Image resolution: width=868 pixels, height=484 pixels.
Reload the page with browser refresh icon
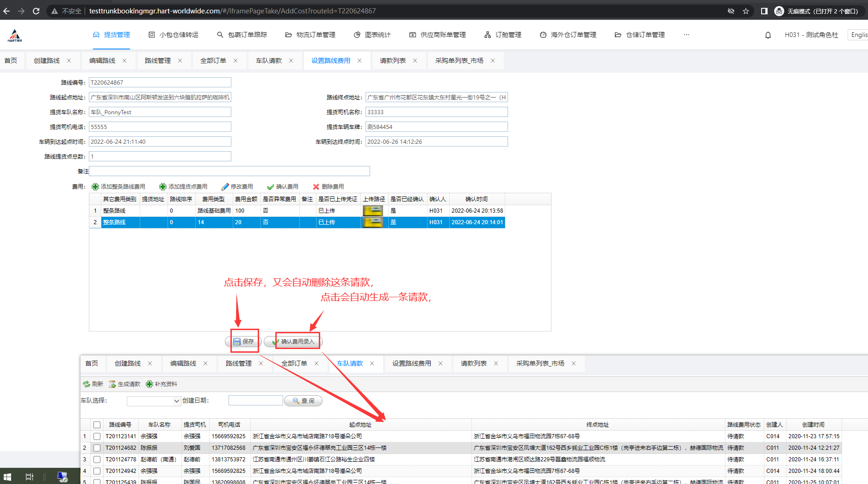[36, 11]
